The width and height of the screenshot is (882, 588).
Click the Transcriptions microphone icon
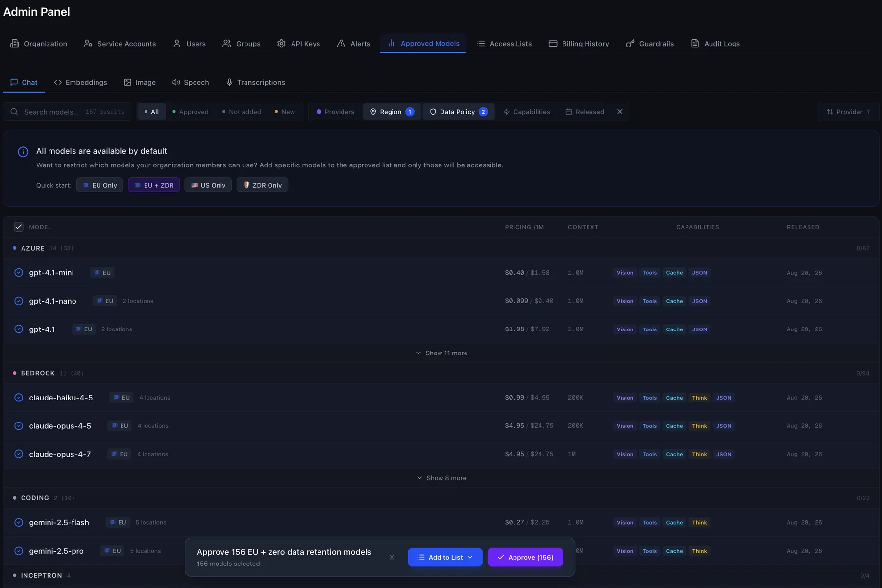(x=229, y=82)
